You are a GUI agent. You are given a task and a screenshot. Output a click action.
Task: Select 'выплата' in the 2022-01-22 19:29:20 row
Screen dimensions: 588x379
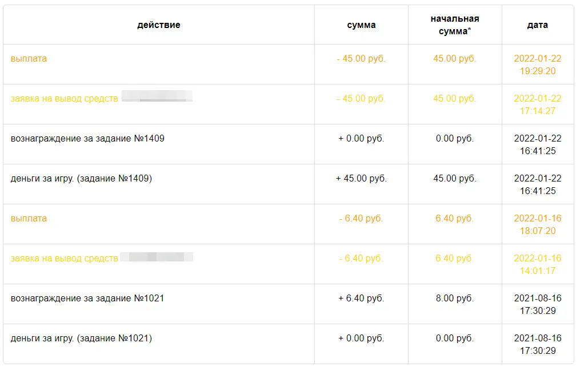pyautogui.click(x=29, y=59)
